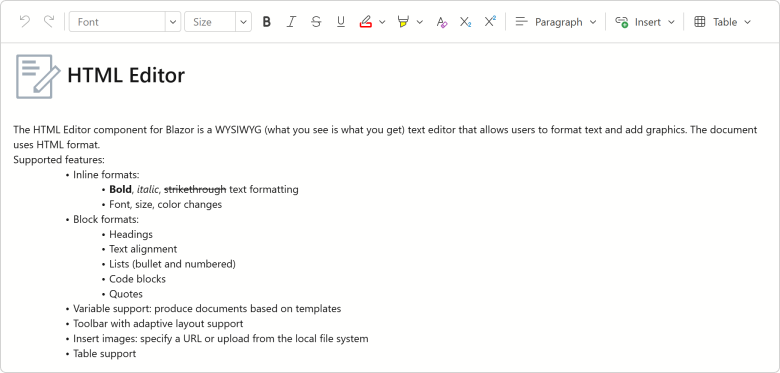The image size is (780, 373).
Task: Click the italic word 'italic'
Action: click(x=148, y=189)
